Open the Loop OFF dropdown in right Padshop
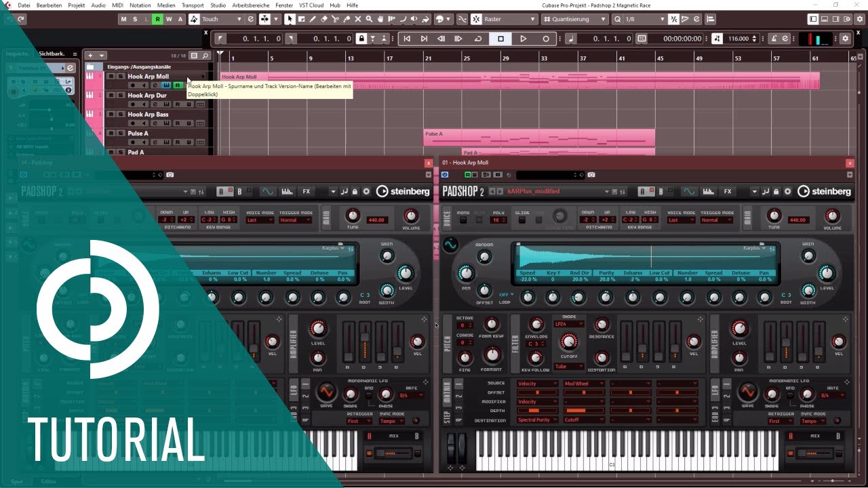This screenshot has height=488, width=868. (x=505, y=295)
